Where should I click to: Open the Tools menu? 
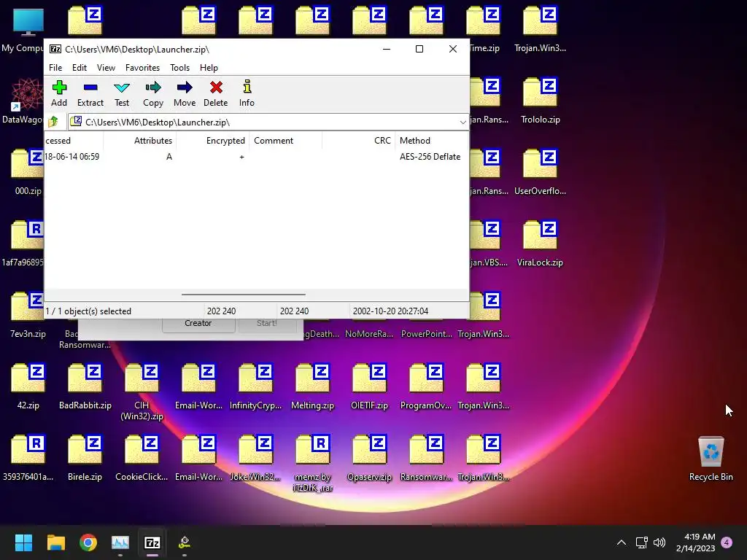coord(179,68)
